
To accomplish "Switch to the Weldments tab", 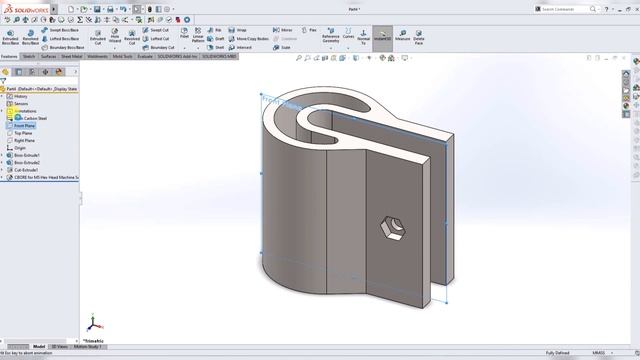I will coord(98,56).
